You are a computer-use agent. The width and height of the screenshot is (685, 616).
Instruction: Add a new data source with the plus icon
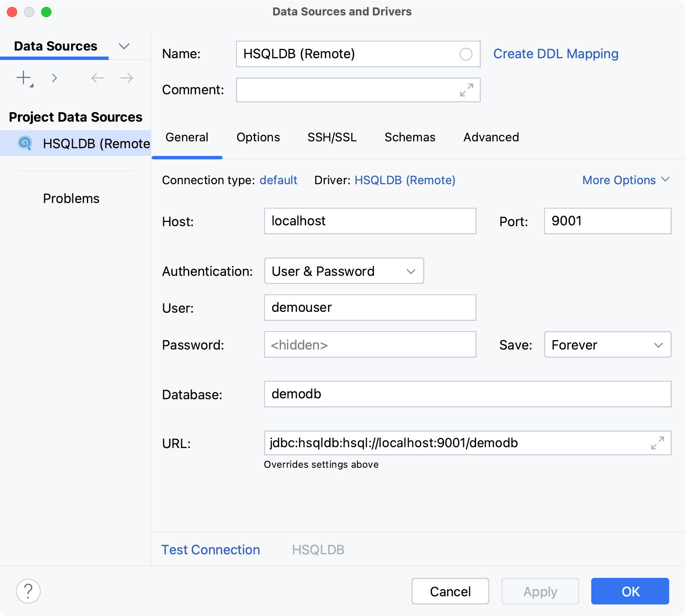tap(23, 78)
